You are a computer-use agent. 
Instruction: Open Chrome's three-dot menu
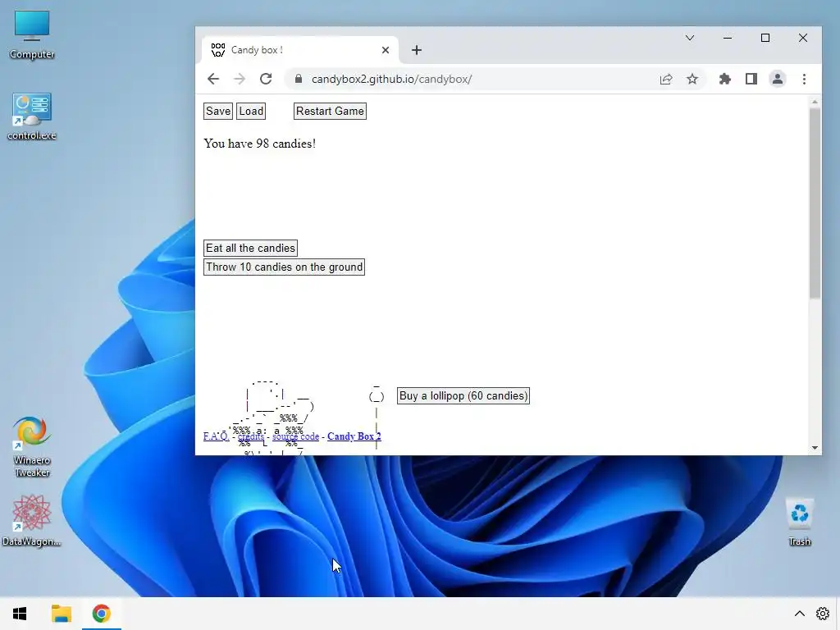pyautogui.click(x=804, y=80)
